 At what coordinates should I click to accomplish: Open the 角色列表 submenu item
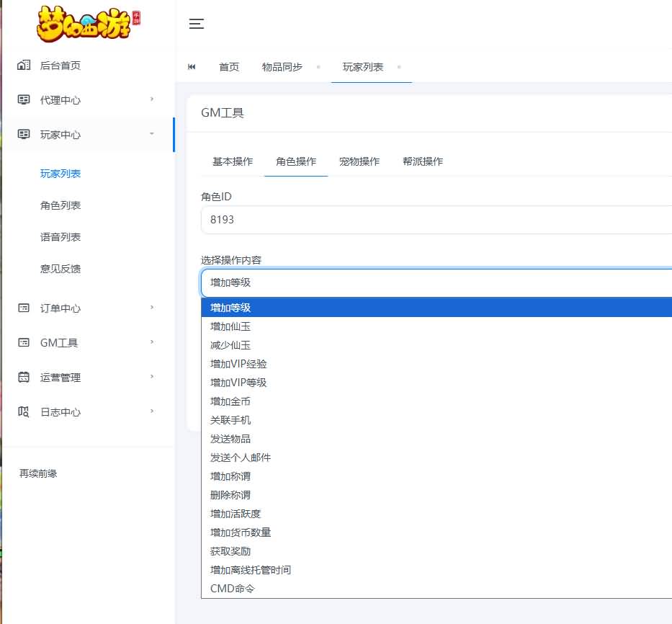coord(61,205)
